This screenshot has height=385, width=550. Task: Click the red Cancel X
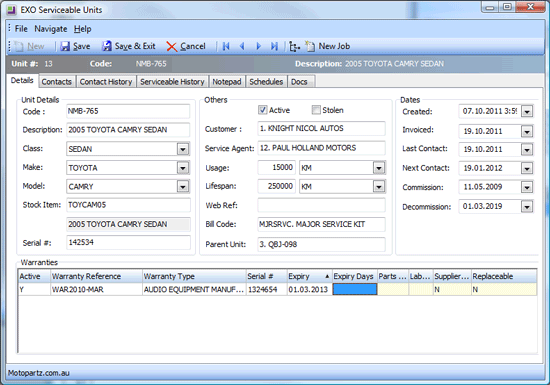pyautogui.click(x=172, y=46)
